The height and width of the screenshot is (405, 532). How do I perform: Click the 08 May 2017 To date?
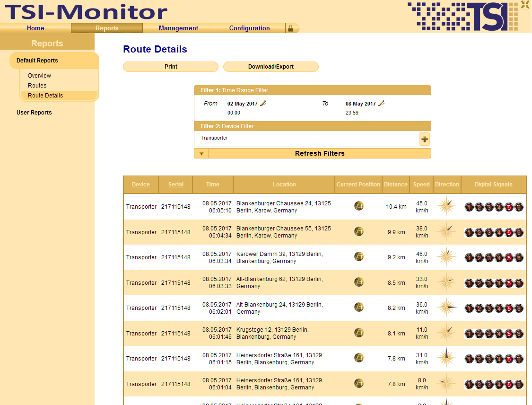361,104
